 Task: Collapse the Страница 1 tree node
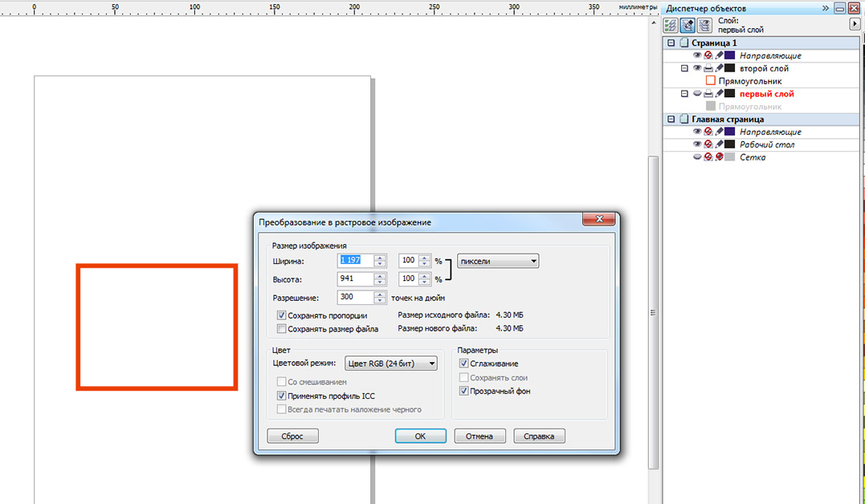pyautogui.click(x=671, y=43)
